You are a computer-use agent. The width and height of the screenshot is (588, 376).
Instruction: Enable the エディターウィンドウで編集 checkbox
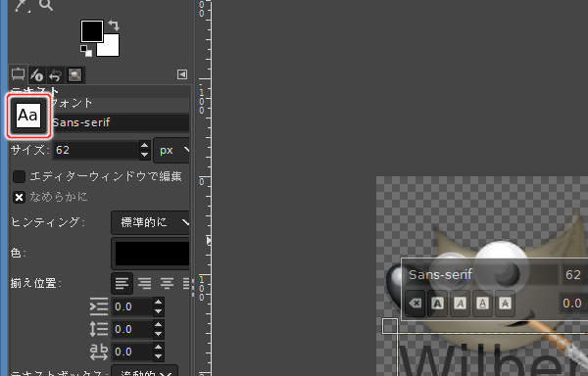click(x=20, y=176)
